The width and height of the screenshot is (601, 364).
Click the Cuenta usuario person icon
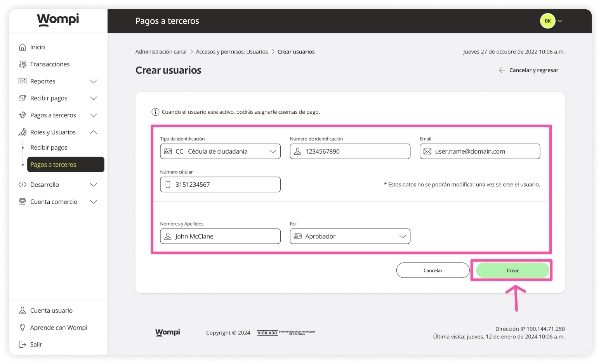[23, 310]
